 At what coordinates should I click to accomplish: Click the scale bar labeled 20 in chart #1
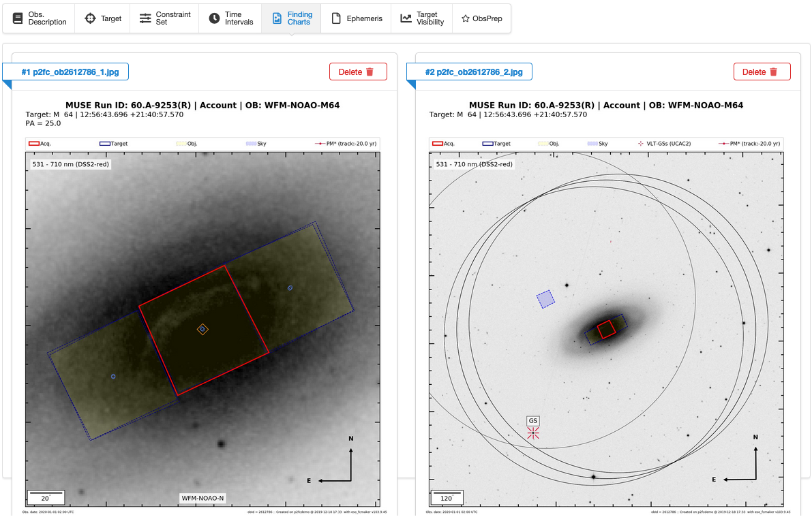tap(46, 497)
